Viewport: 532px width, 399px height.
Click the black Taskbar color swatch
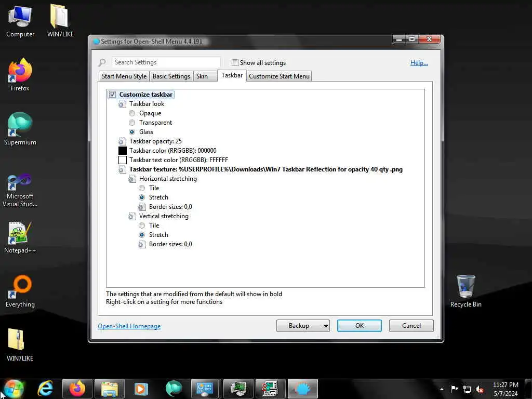[123, 151]
